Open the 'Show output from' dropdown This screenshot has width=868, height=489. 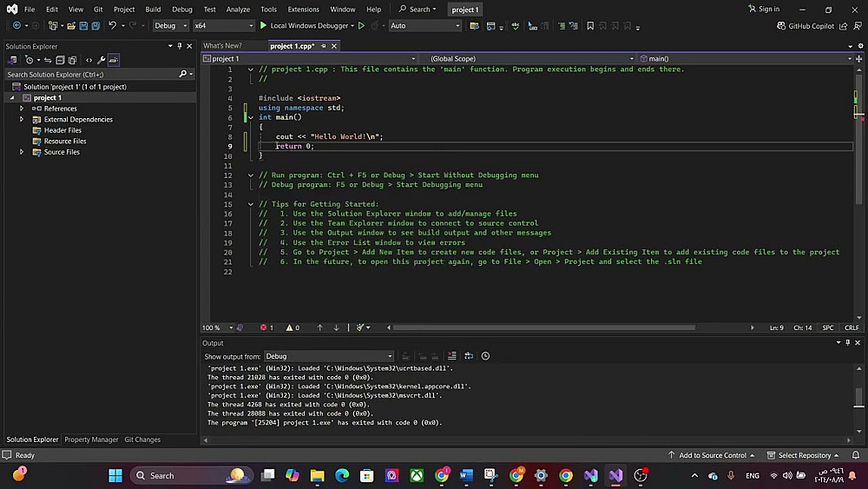click(x=328, y=356)
